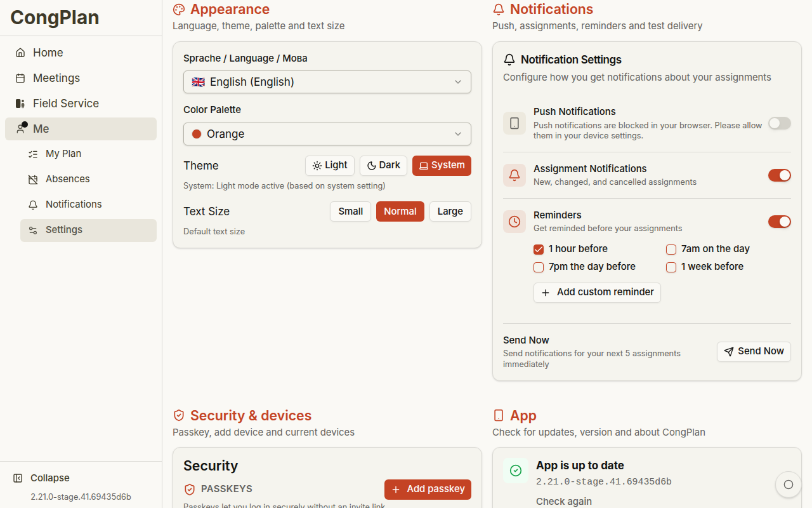Click the Passkeys shield icon

(x=190, y=489)
